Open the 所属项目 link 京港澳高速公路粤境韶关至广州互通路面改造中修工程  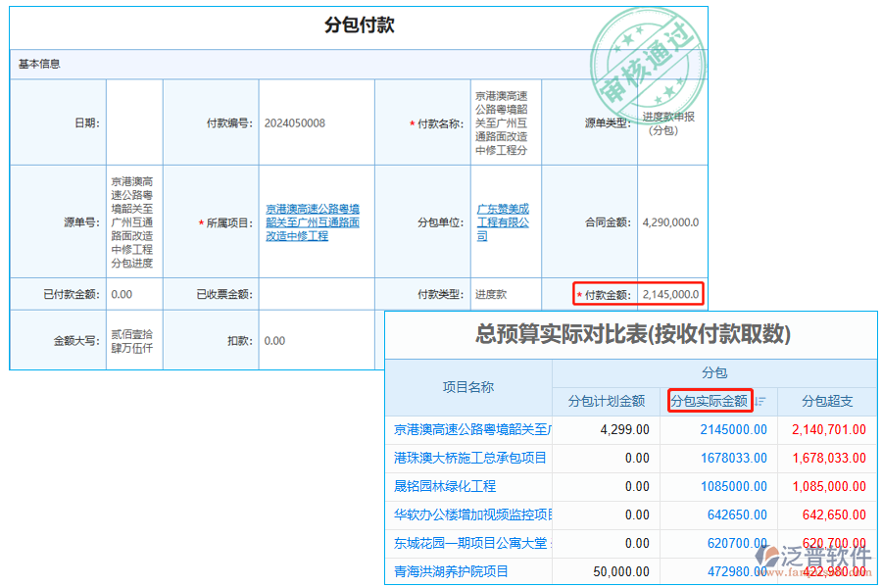[316, 221]
